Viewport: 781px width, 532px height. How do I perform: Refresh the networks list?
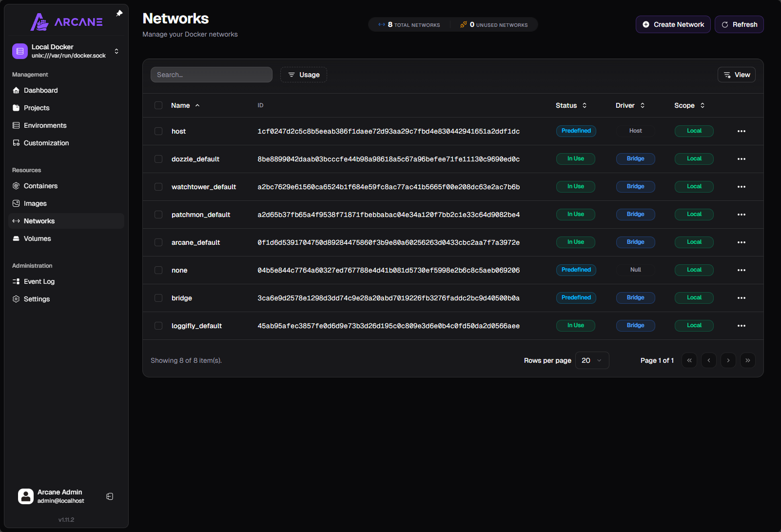(x=739, y=24)
